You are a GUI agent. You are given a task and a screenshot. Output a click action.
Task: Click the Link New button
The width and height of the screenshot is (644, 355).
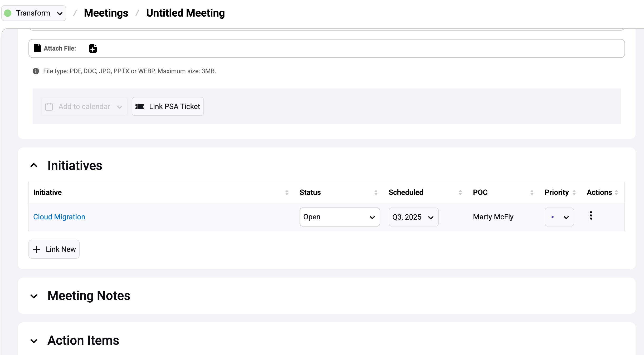coord(54,249)
